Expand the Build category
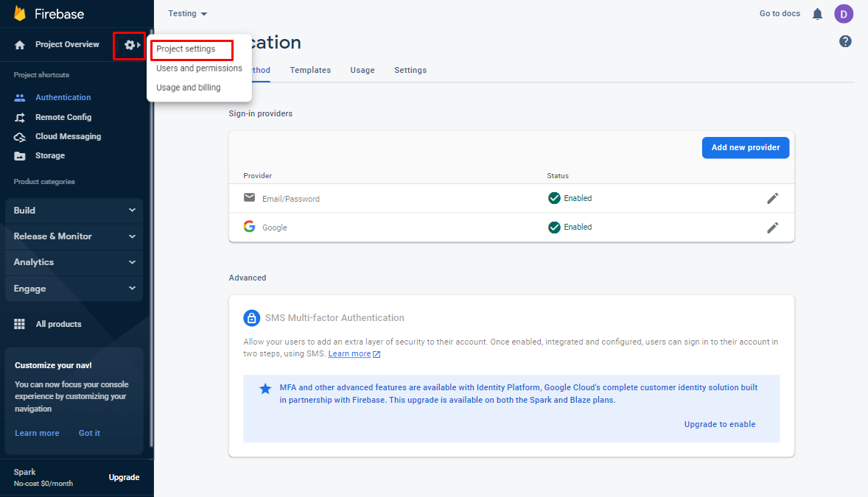The width and height of the screenshot is (868, 497). tap(74, 211)
